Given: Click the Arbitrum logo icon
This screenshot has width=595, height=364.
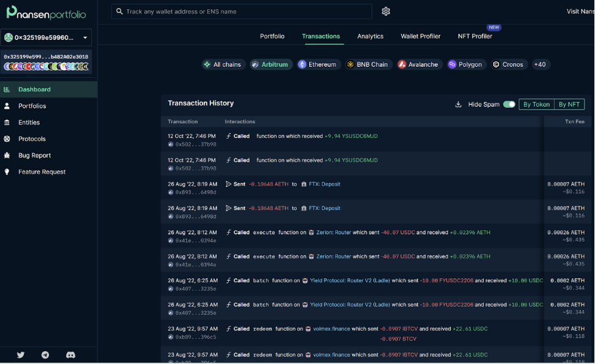Looking at the screenshot, I should pyautogui.click(x=255, y=64).
